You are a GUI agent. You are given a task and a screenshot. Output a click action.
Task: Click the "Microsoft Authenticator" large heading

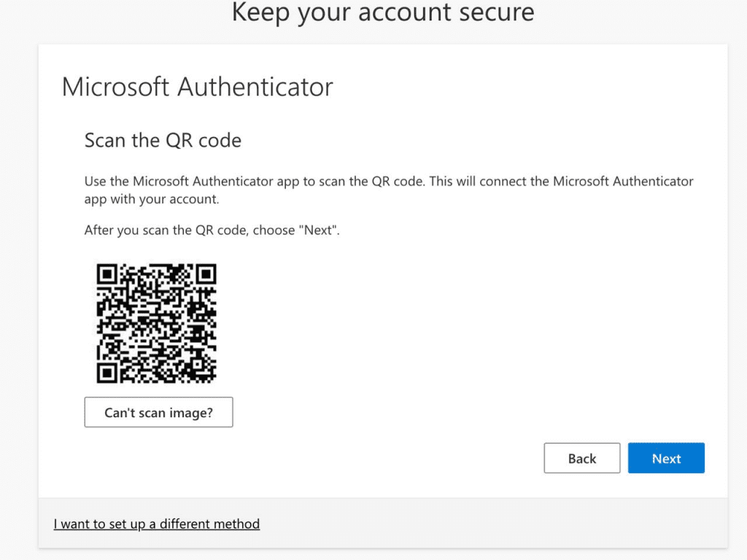(x=197, y=87)
